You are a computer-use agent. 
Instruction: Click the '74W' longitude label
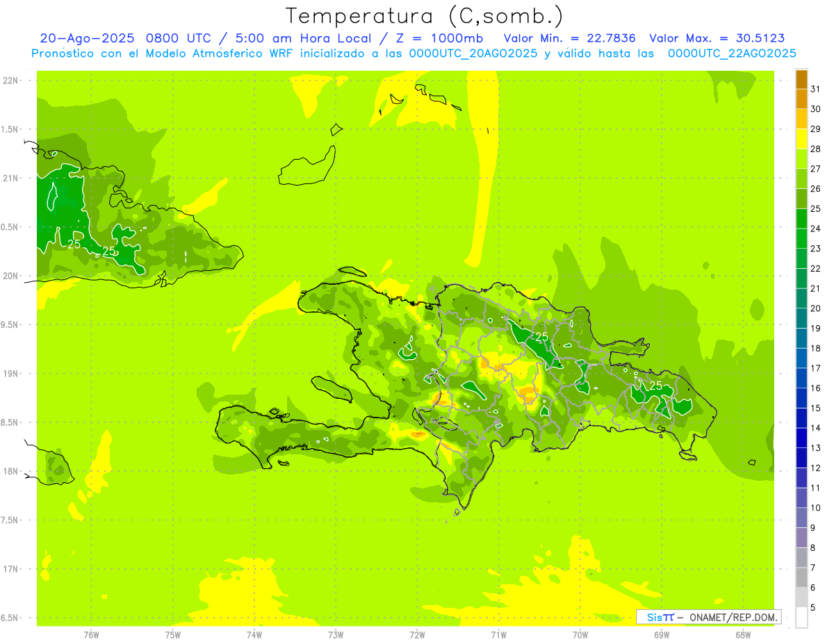tap(254, 634)
